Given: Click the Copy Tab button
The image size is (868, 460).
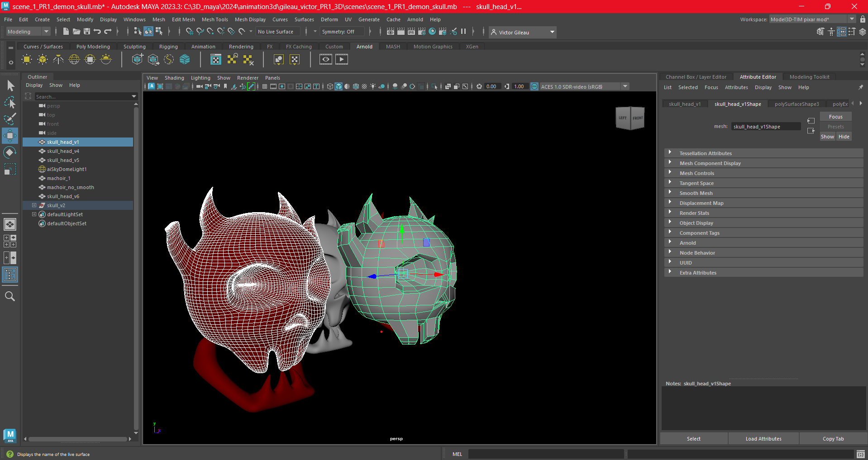Looking at the screenshot, I should 833,439.
